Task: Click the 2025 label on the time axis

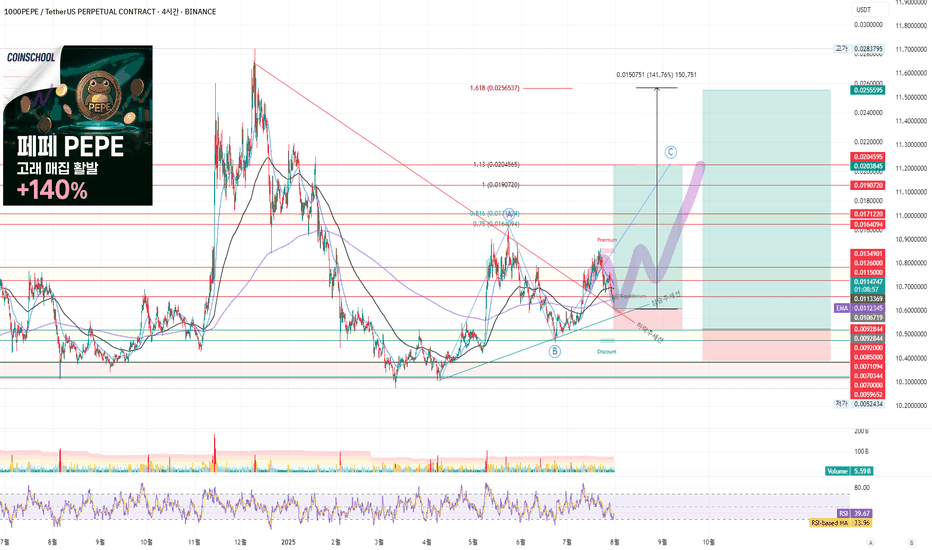Action: [288, 542]
